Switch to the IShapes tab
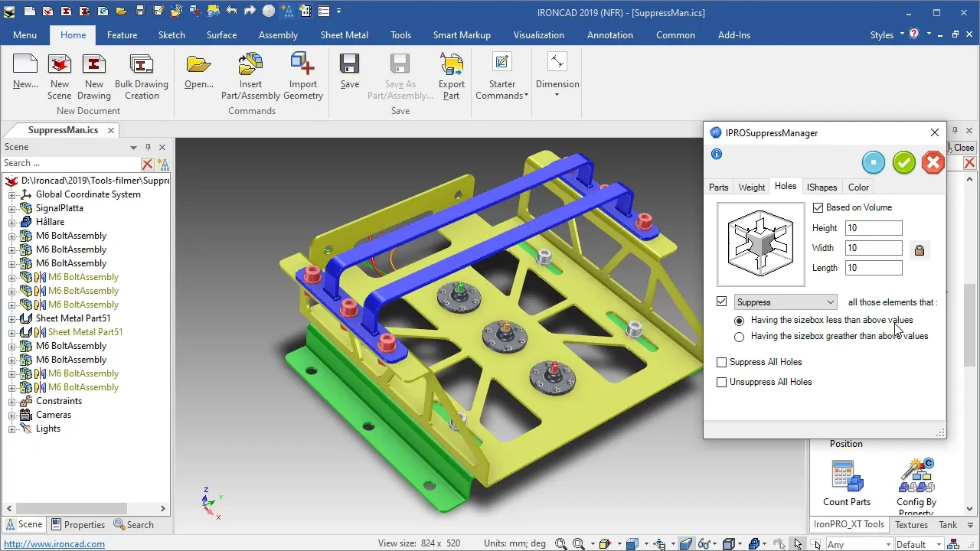This screenshot has height=551, width=980. [822, 187]
